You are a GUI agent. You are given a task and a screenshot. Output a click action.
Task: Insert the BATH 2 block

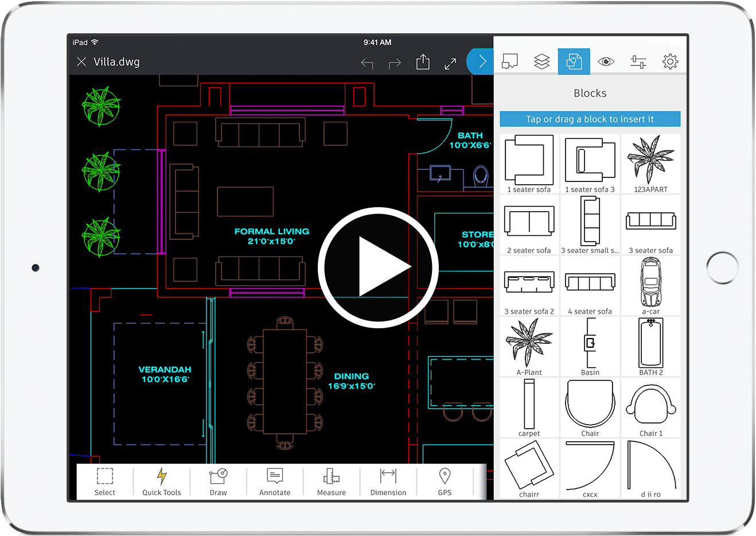coord(651,347)
